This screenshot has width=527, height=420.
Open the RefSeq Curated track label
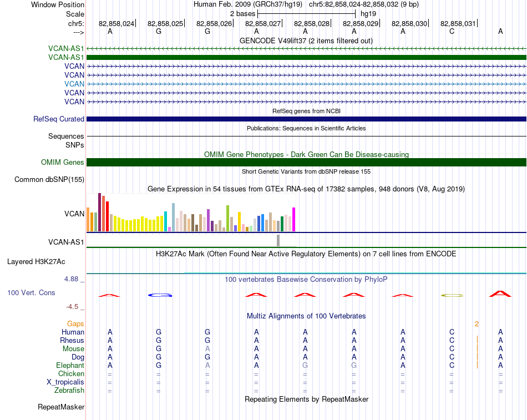point(59,119)
